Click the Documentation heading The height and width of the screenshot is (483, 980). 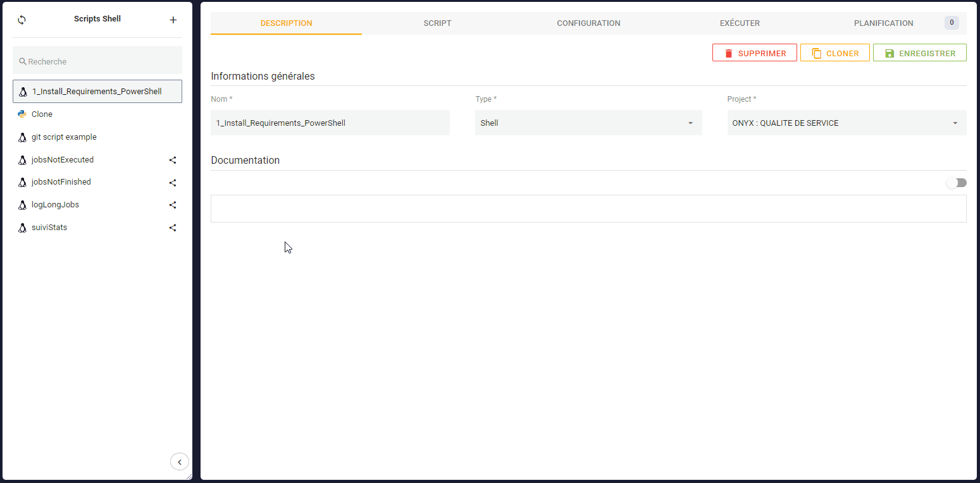coord(245,161)
